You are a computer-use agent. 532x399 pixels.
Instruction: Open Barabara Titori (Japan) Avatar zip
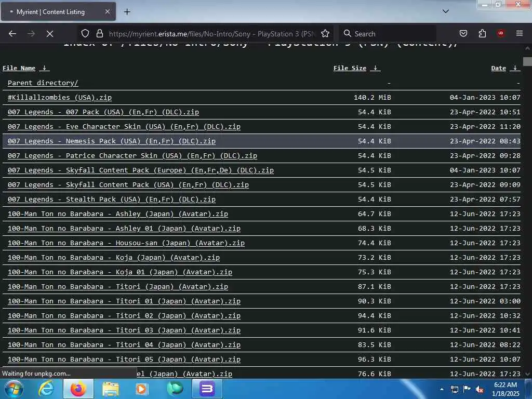[x=118, y=287]
